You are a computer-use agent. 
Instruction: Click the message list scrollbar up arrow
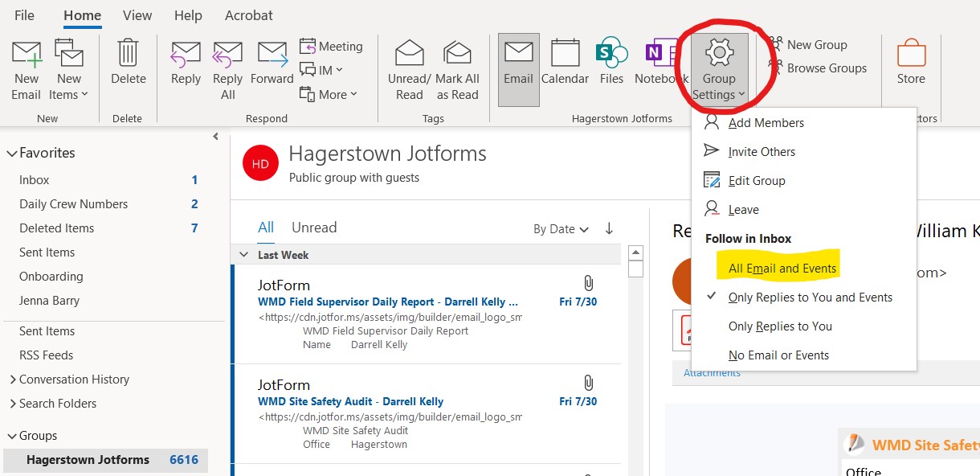click(x=635, y=252)
